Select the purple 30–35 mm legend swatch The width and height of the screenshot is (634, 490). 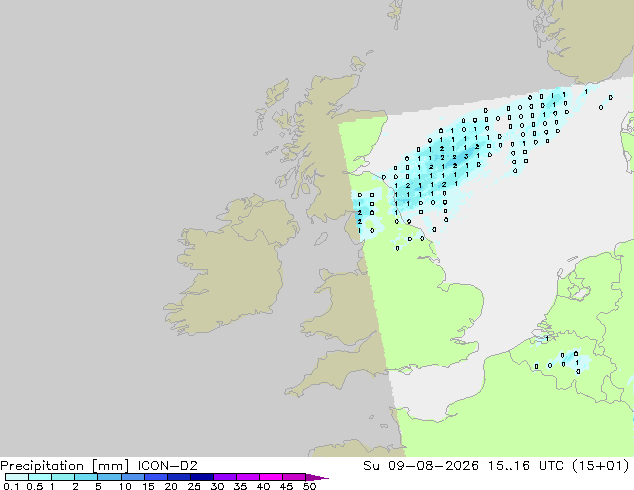(225, 477)
